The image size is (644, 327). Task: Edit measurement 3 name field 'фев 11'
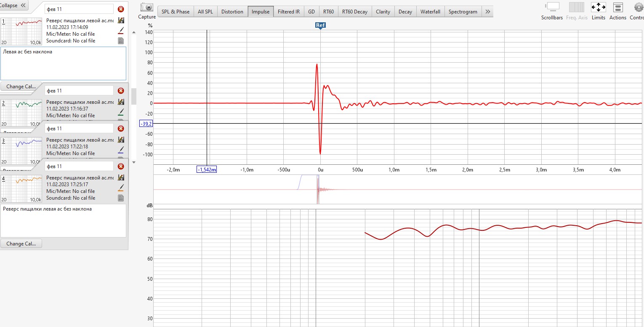click(79, 128)
